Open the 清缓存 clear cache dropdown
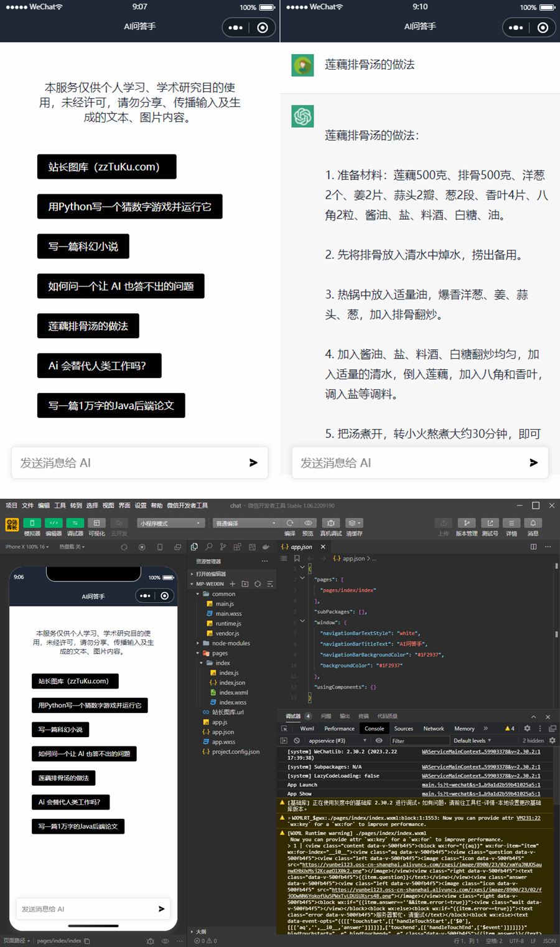 [354, 523]
